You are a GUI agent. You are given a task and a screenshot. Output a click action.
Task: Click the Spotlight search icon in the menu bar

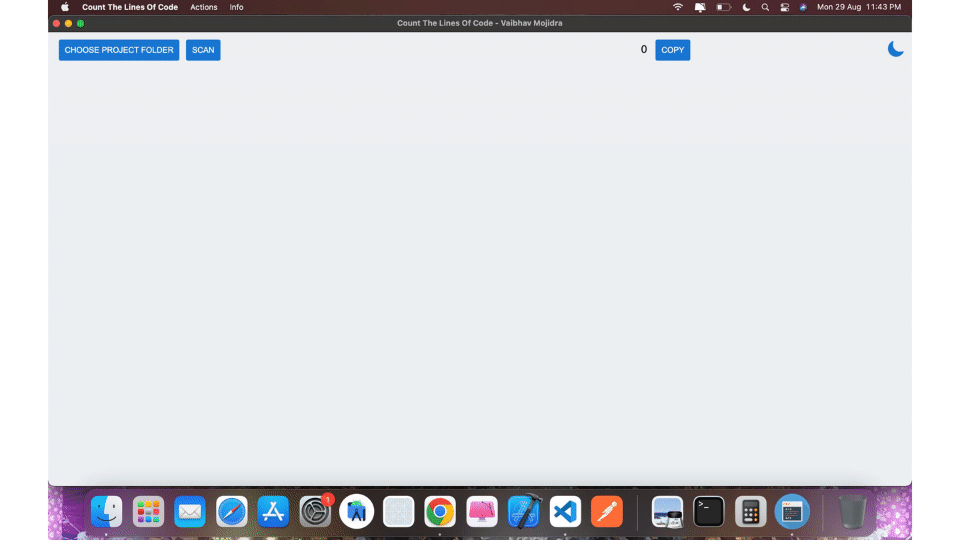(x=765, y=7)
